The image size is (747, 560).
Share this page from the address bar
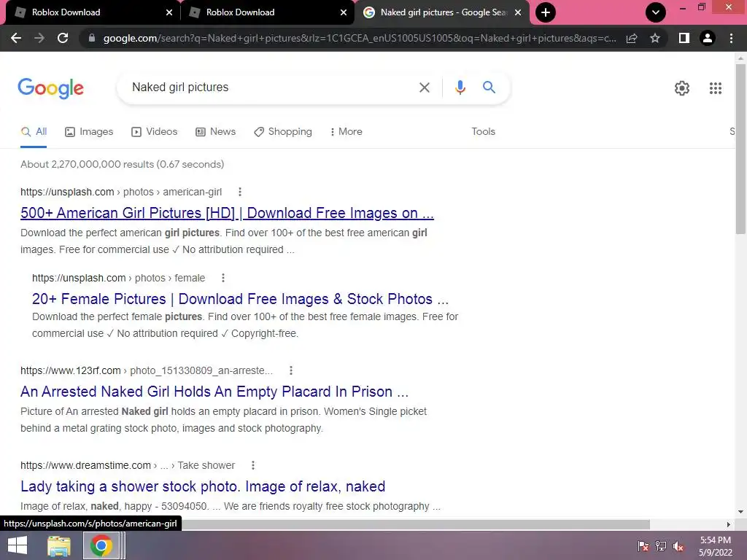(x=632, y=38)
